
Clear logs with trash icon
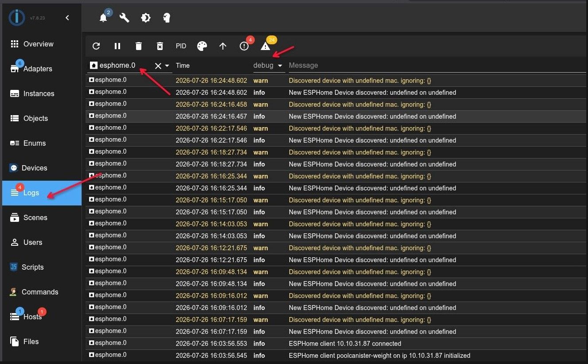pyautogui.click(x=139, y=46)
